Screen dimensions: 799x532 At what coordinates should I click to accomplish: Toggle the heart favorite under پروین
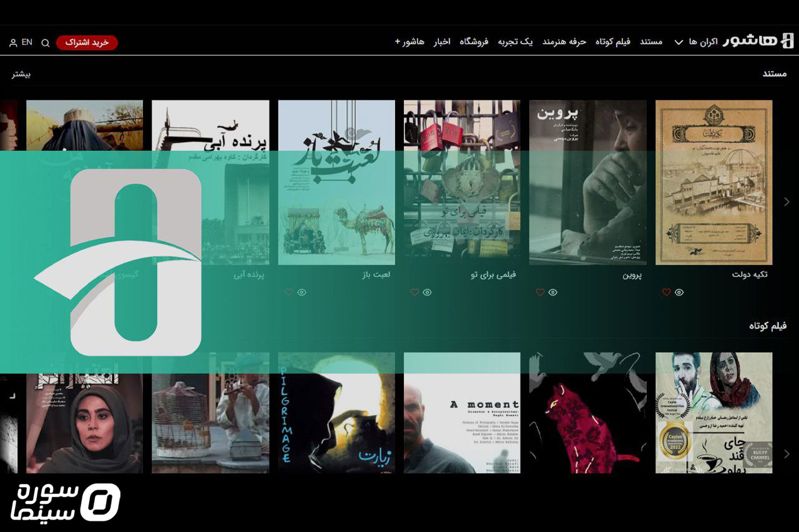point(540,292)
